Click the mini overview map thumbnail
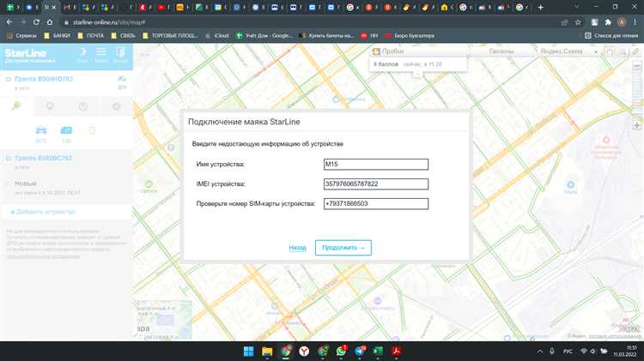Screen dimensions: 644x361 pyautogui.click(x=164, y=320)
